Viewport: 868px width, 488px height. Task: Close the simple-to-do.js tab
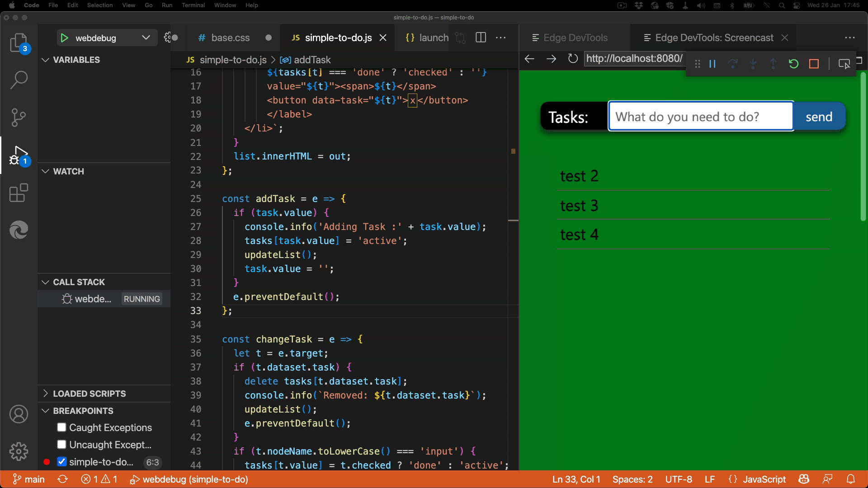(383, 38)
